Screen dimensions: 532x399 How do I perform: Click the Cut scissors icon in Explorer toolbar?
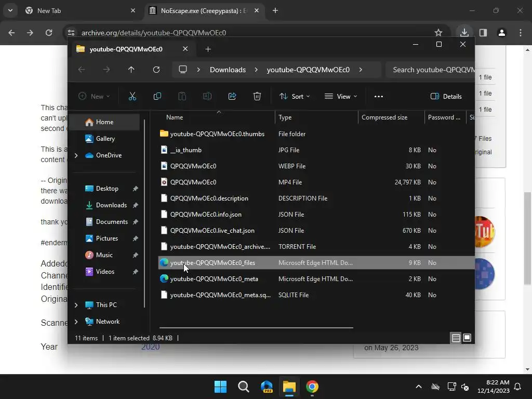[x=132, y=96]
